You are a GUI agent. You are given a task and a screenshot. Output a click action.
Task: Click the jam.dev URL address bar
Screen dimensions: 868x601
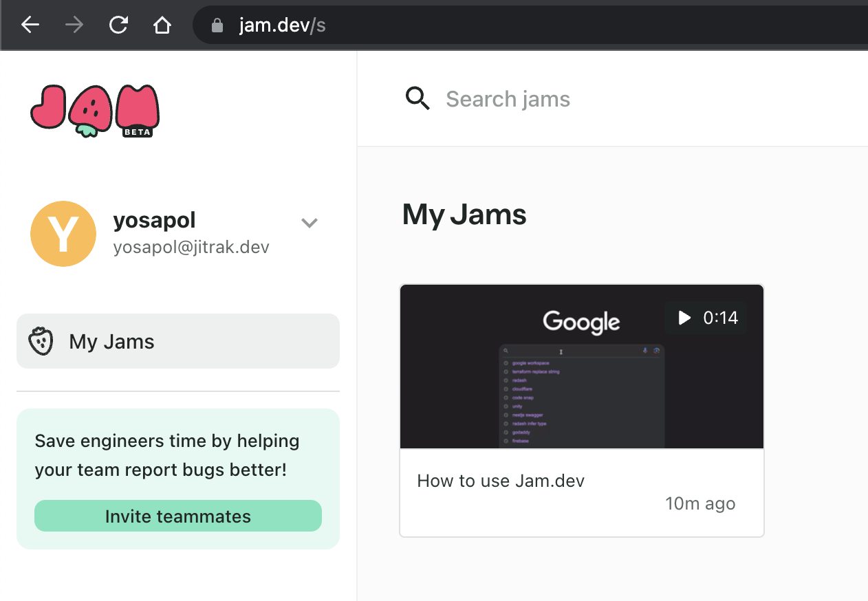pos(481,26)
